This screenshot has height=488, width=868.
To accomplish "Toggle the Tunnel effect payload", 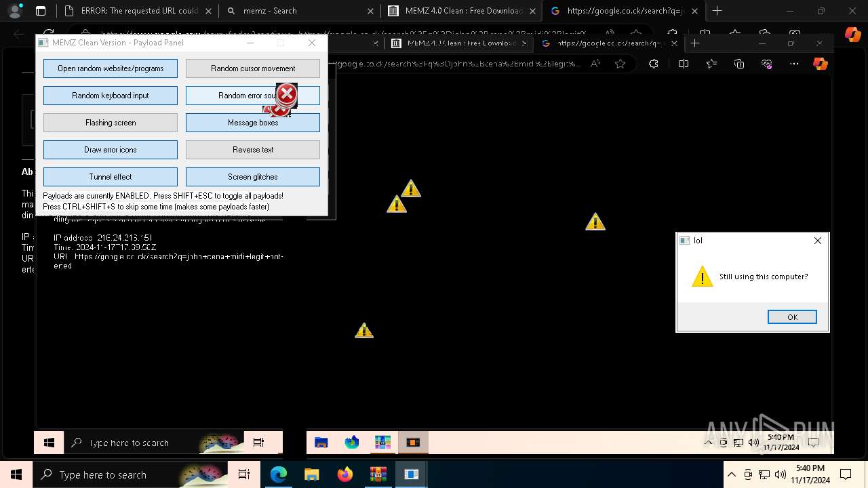I will click(x=111, y=177).
